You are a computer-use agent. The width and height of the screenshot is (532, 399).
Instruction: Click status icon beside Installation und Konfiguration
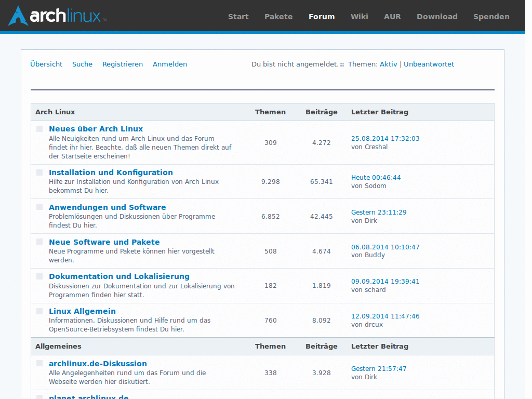point(39,172)
